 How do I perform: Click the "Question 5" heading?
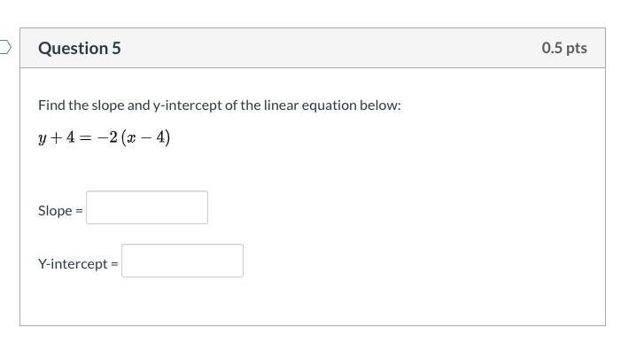tap(80, 49)
